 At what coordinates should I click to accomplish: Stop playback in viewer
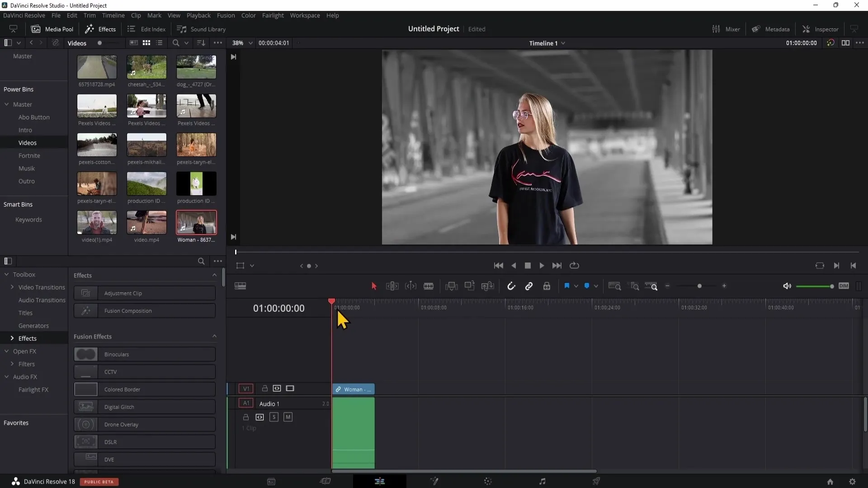tap(528, 266)
